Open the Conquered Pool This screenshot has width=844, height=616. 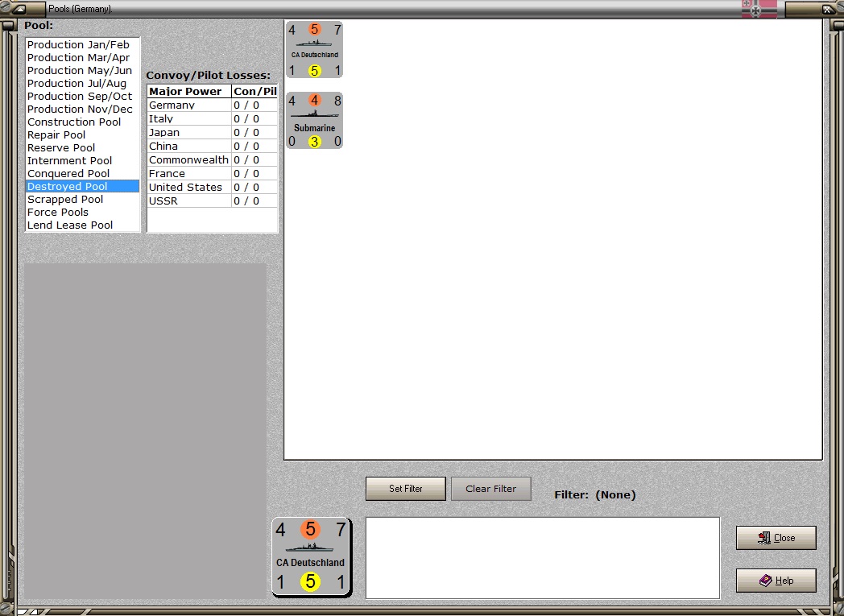[x=82, y=174]
